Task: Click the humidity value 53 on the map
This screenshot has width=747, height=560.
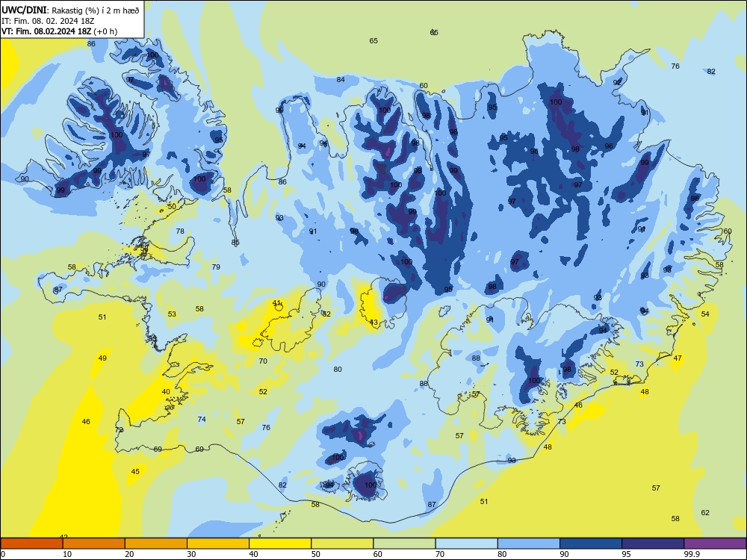Action: (x=172, y=314)
